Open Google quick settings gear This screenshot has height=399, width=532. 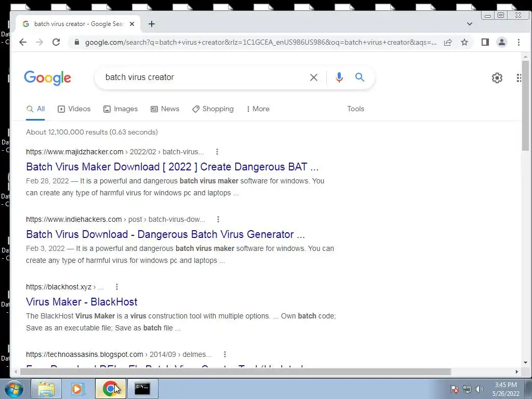497,78
